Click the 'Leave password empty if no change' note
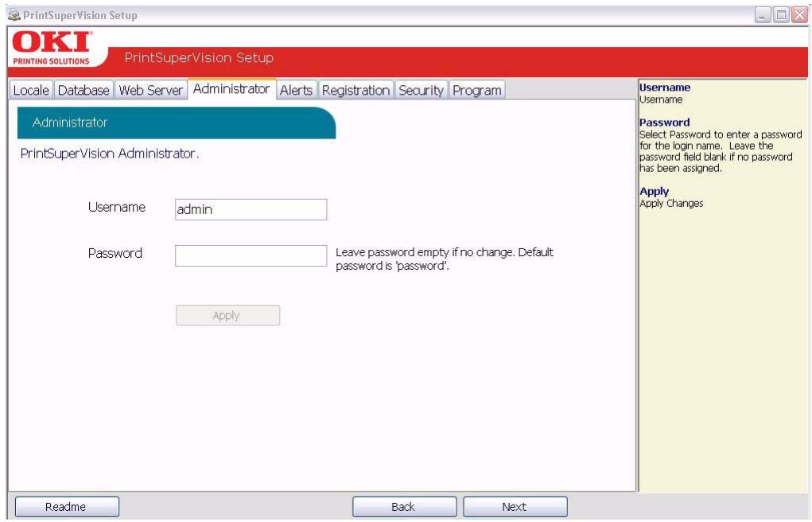 [445, 259]
